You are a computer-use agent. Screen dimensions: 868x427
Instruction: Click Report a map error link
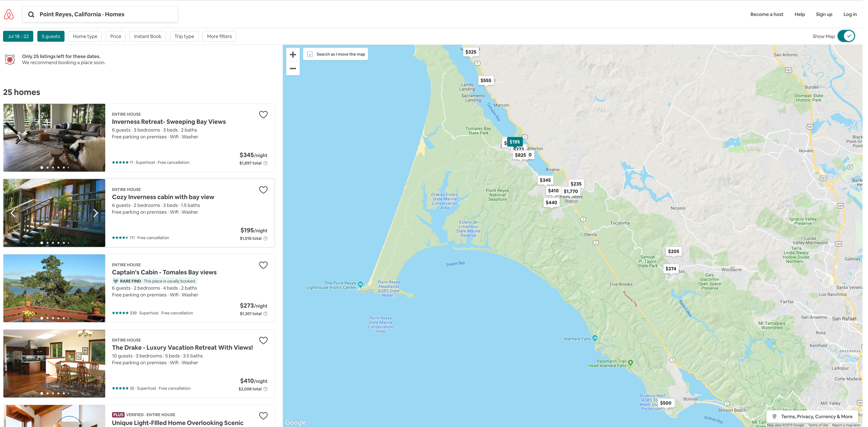[x=846, y=425]
